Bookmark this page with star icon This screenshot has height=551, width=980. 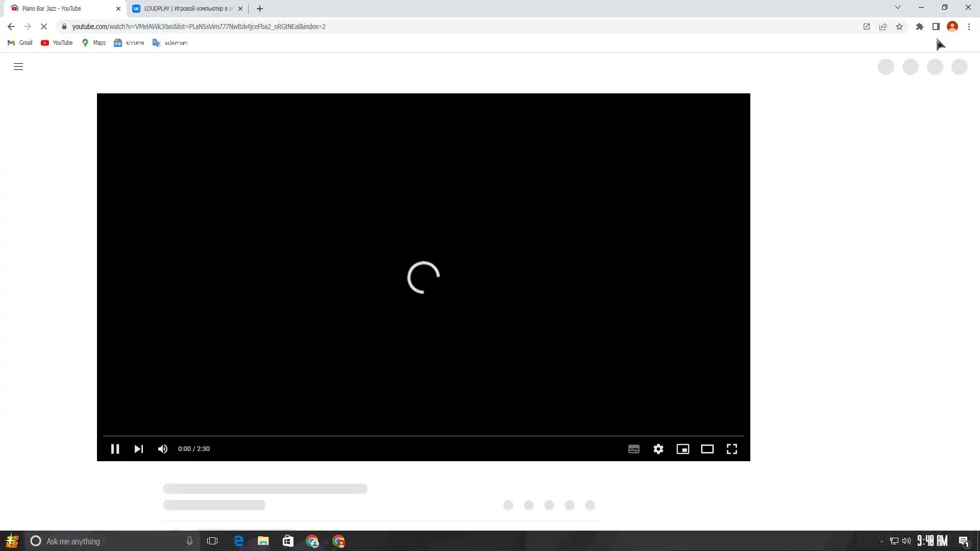(899, 27)
